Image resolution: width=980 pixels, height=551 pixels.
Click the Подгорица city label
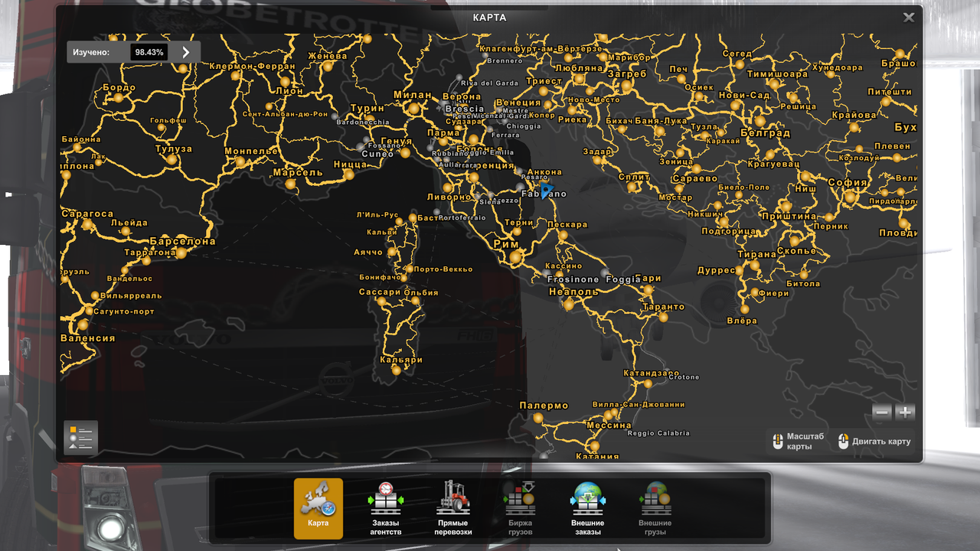click(x=729, y=231)
